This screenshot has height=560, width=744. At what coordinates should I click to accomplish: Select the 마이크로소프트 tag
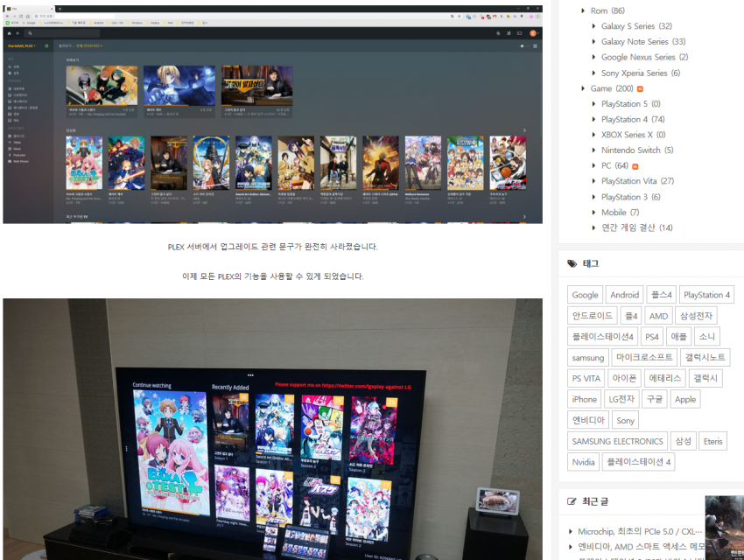(x=644, y=358)
